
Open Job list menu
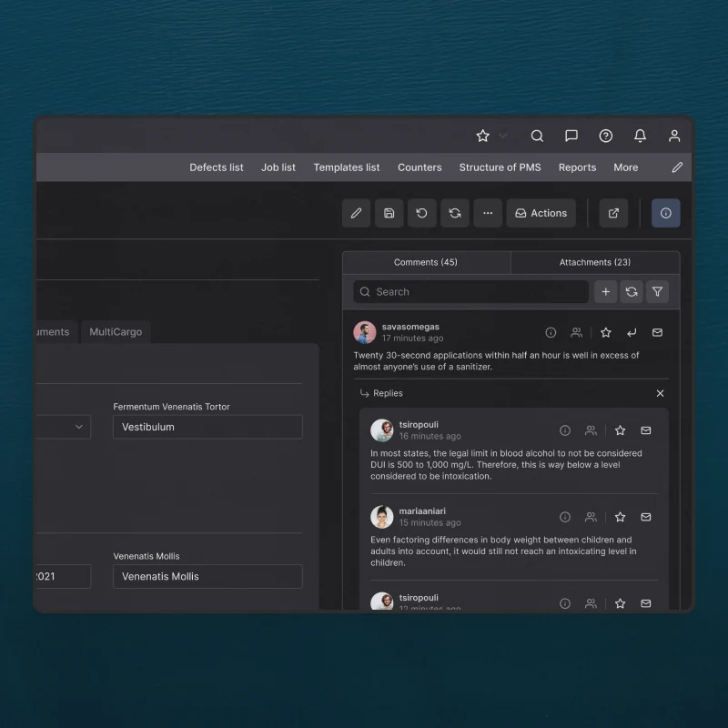(278, 167)
